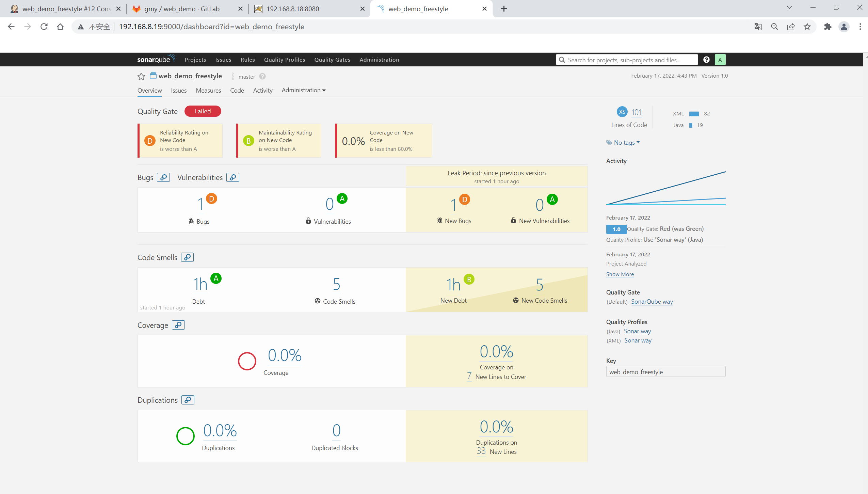This screenshot has width=868, height=494.
Task: Open the help question mark icon
Action: pos(706,60)
